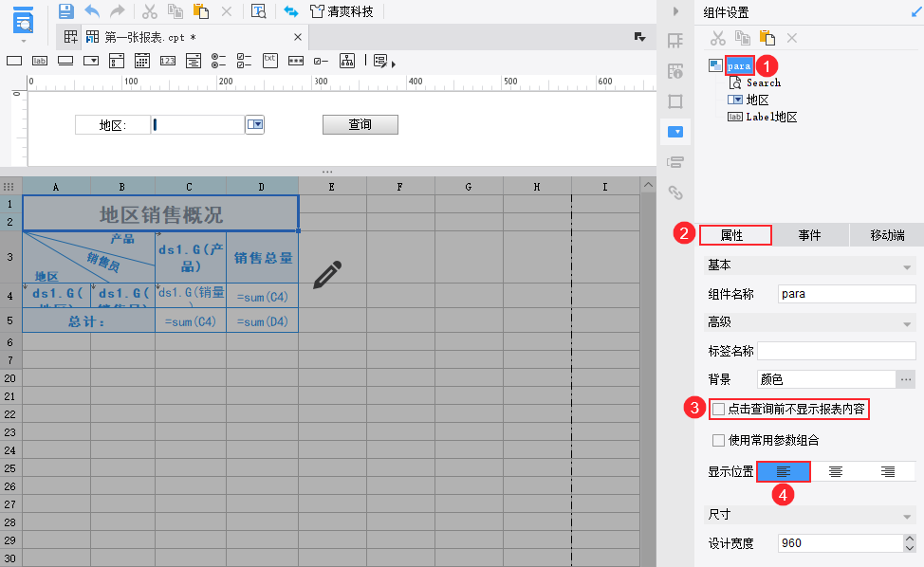Click the 查询 button

click(x=360, y=124)
